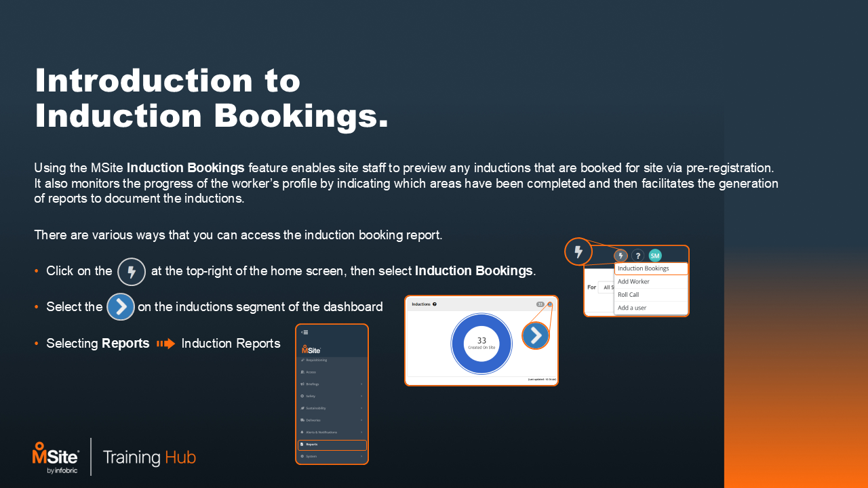Open the 'For' site selector dropdown
868x488 pixels.
[x=605, y=287]
